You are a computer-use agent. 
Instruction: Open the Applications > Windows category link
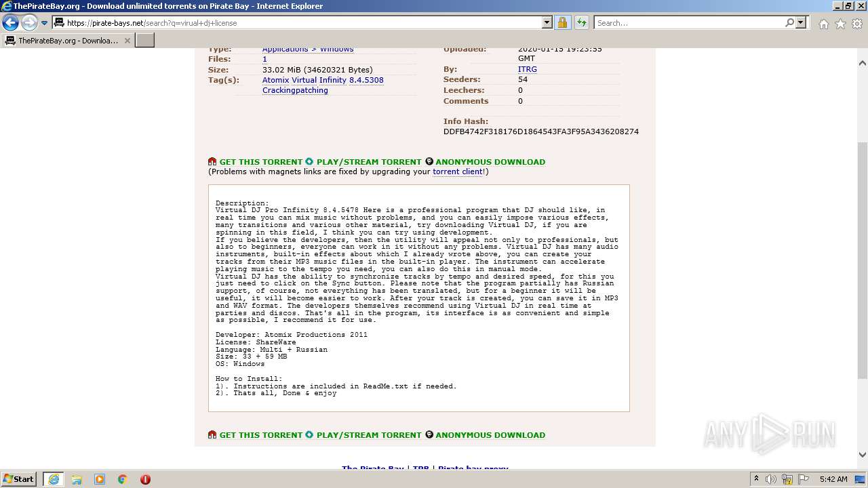(308, 49)
